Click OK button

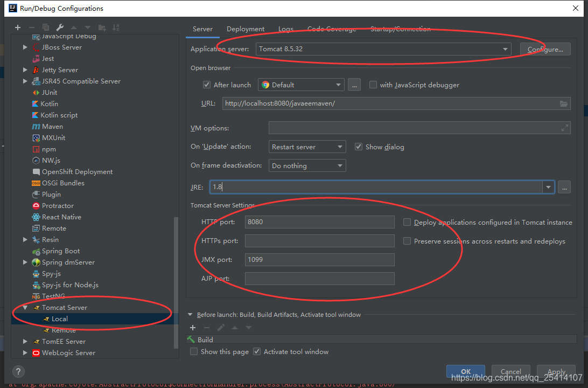tap(465, 371)
